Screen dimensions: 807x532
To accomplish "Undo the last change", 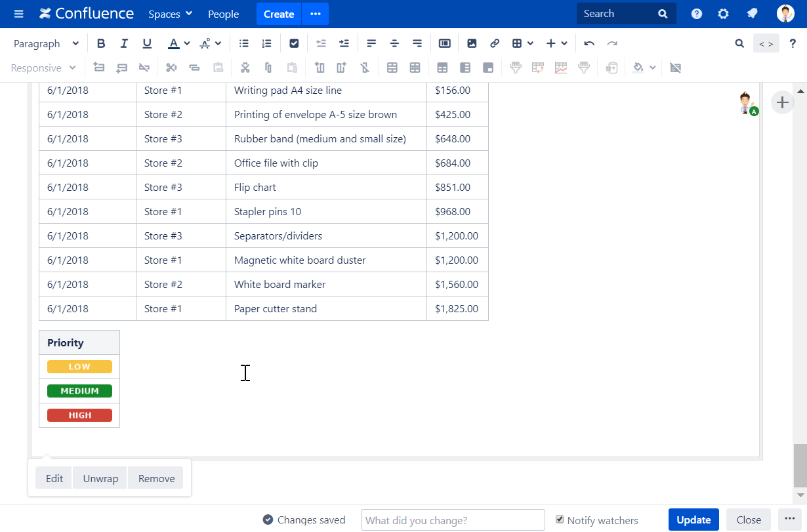I will tap(589, 43).
